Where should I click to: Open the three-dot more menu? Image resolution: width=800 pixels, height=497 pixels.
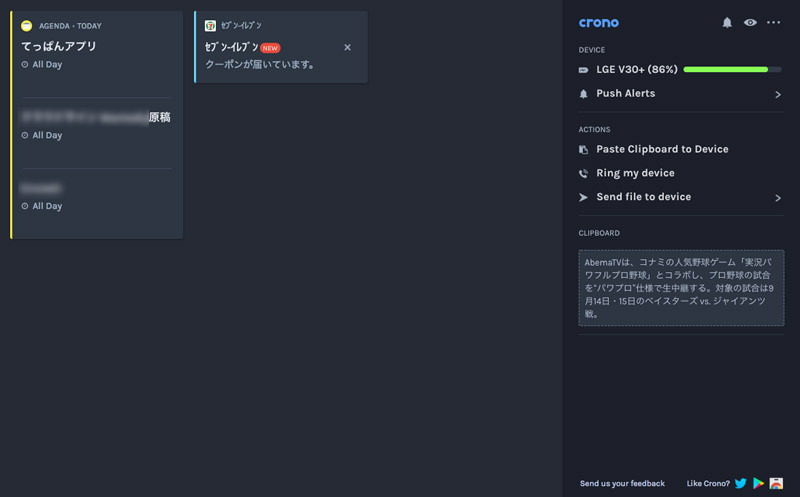tap(773, 22)
